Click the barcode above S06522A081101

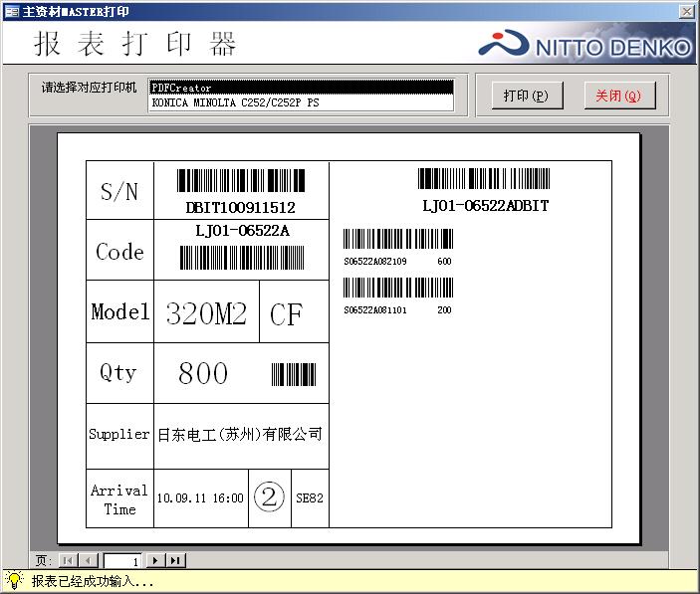click(398, 288)
